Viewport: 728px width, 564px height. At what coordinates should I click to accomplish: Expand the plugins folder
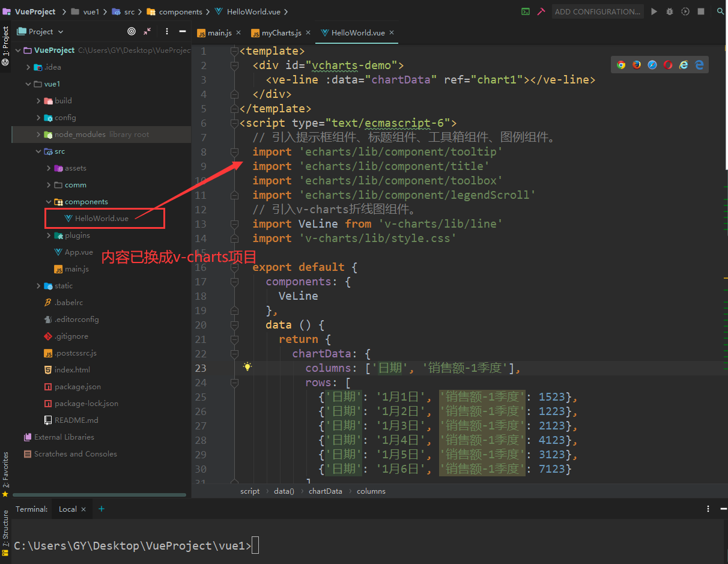coord(49,235)
